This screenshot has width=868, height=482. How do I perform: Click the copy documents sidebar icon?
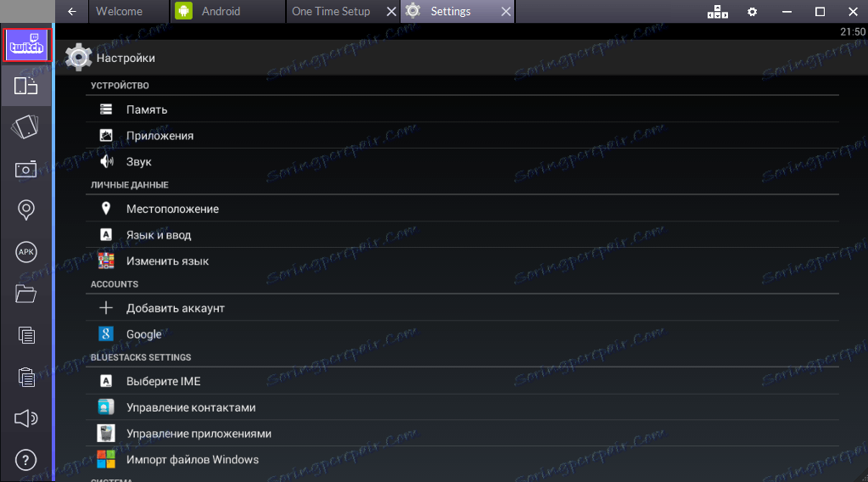25,335
